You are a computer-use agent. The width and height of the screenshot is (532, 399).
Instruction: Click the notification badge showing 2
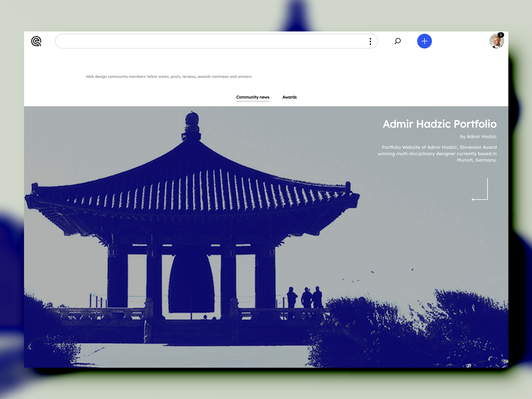[501, 35]
